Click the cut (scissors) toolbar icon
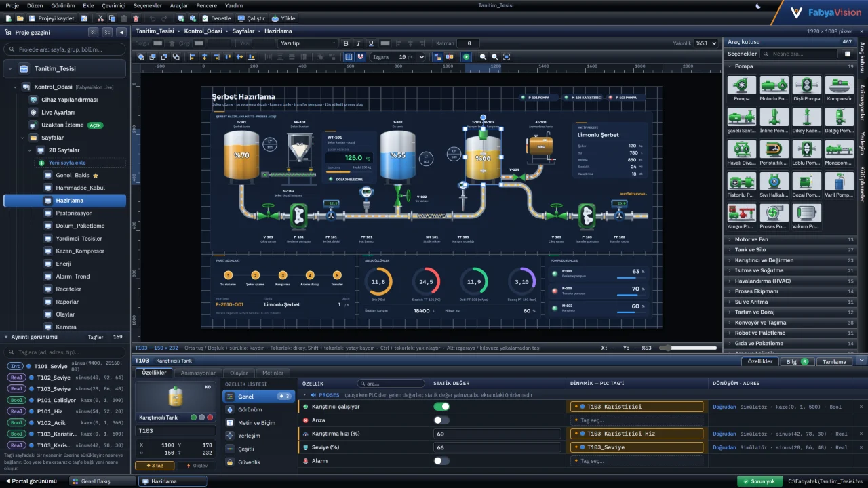 101,18
